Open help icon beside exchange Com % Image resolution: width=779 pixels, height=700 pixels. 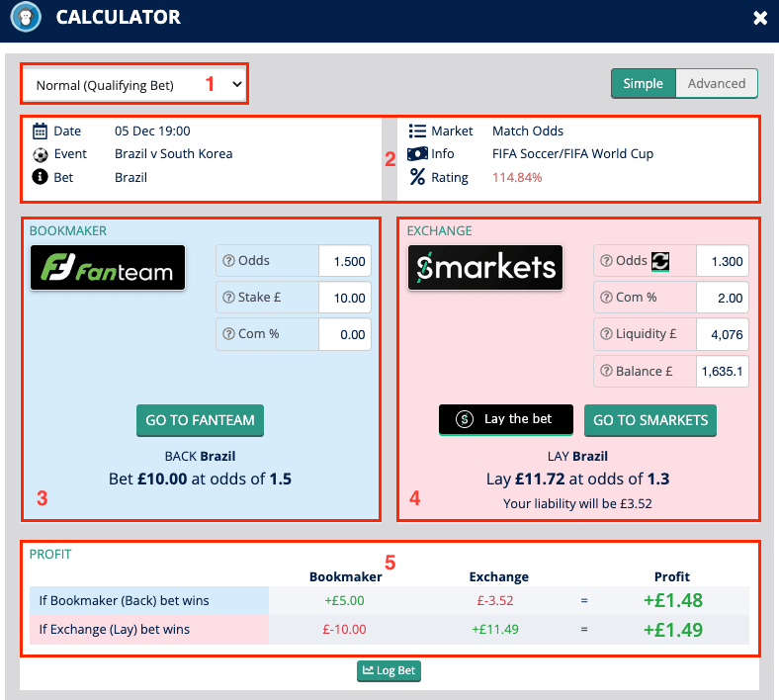pos(606,297)
